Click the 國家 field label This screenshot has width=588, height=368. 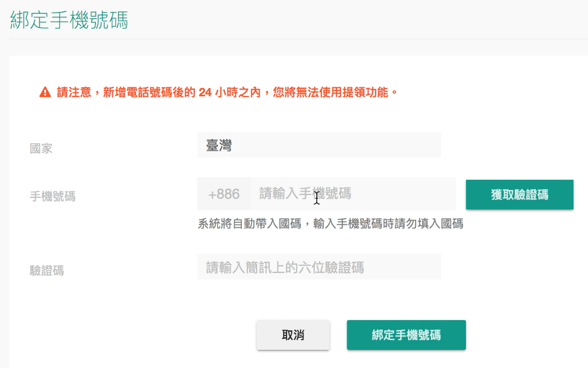click(x=41, y=149)
